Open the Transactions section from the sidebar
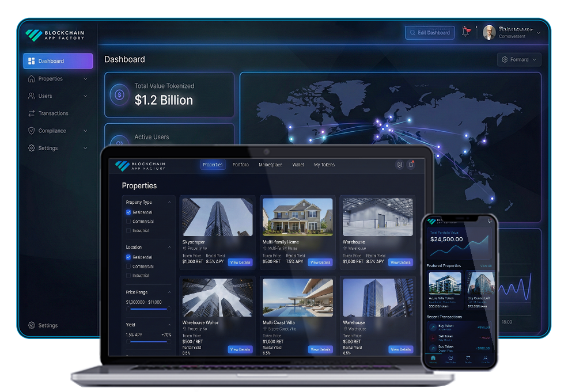Viewport: 568px width, 392px height. click(x=52, y=113)
